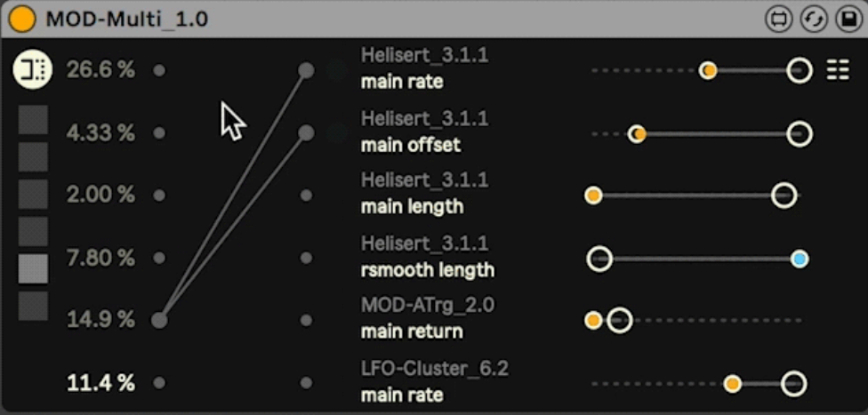Click the blue handle on rsmooth length slider
The height and width of the screenshot is (415, 868).
point(800,259)
